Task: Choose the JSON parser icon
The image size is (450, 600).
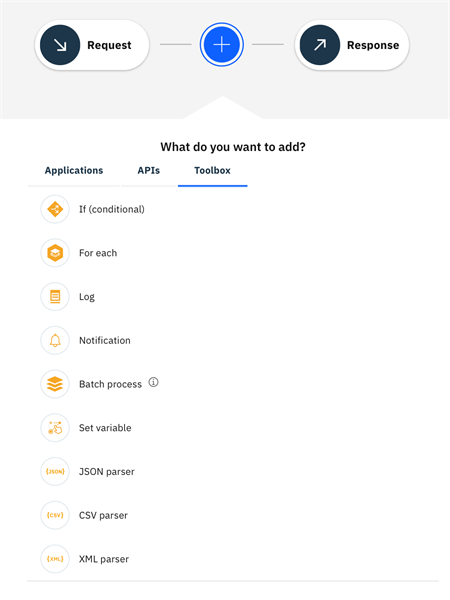Action: pyautogui.click(x=55, y=471)
